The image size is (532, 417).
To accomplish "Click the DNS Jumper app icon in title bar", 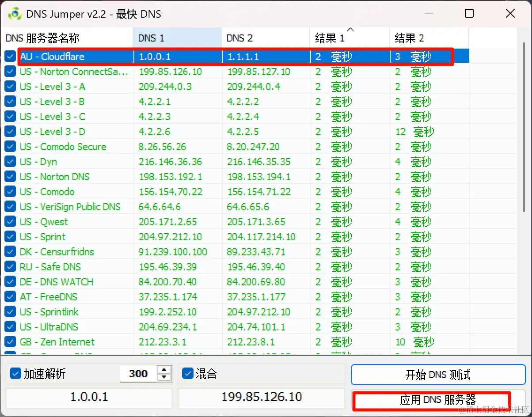I will (x=15, y=14).
